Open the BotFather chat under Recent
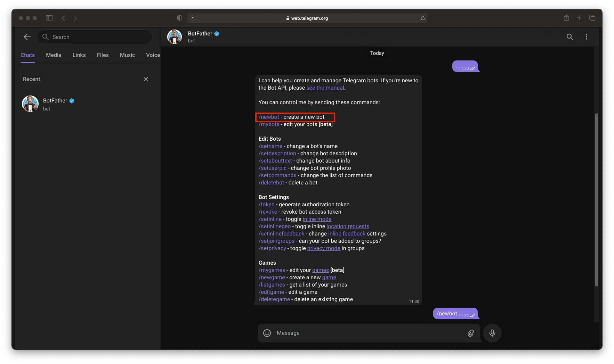614x364 pixels. [x=88, y=104]
